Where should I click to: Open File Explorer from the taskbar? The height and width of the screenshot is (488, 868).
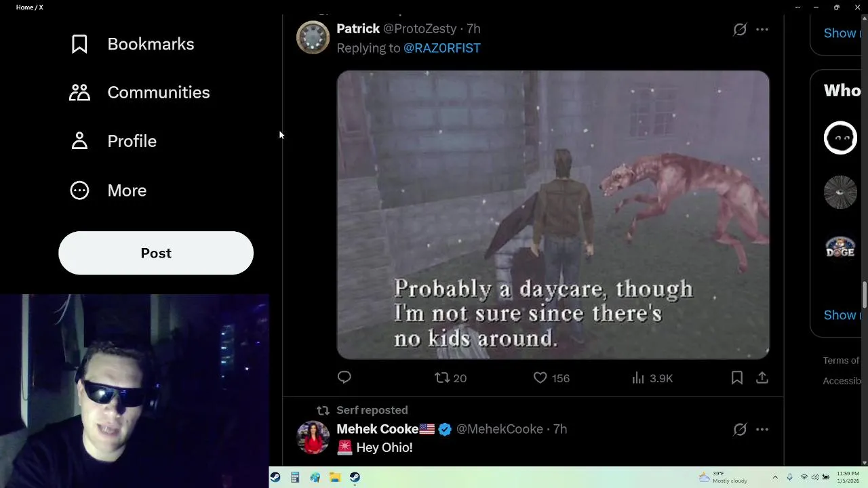point(334,477)
